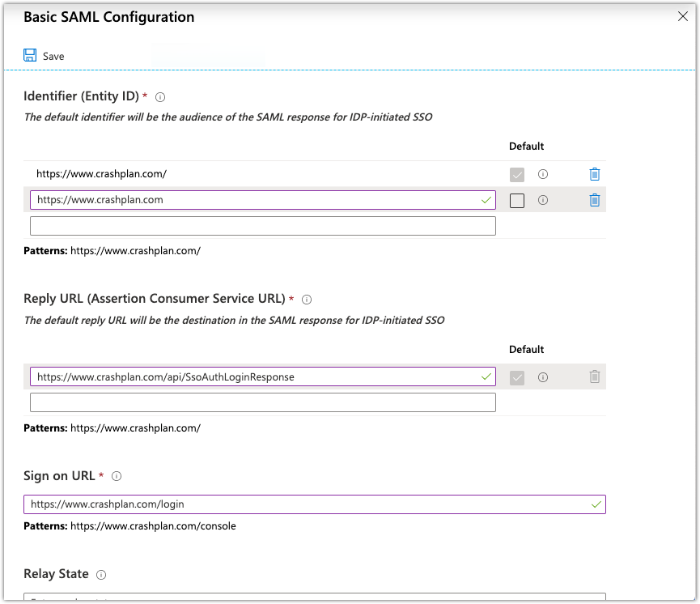Click the Basic SAML Configuration title
Image resolution: width=700 pixels, height=604 pixels.
point(109,17)
